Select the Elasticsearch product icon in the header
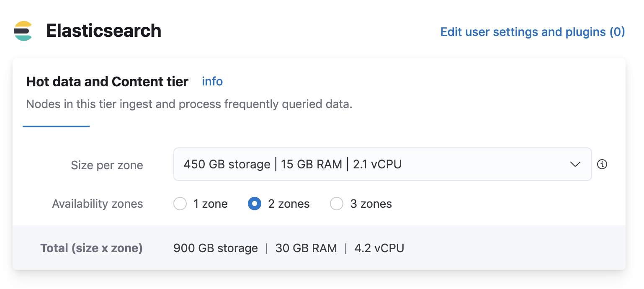 click(x=24, y=30)
